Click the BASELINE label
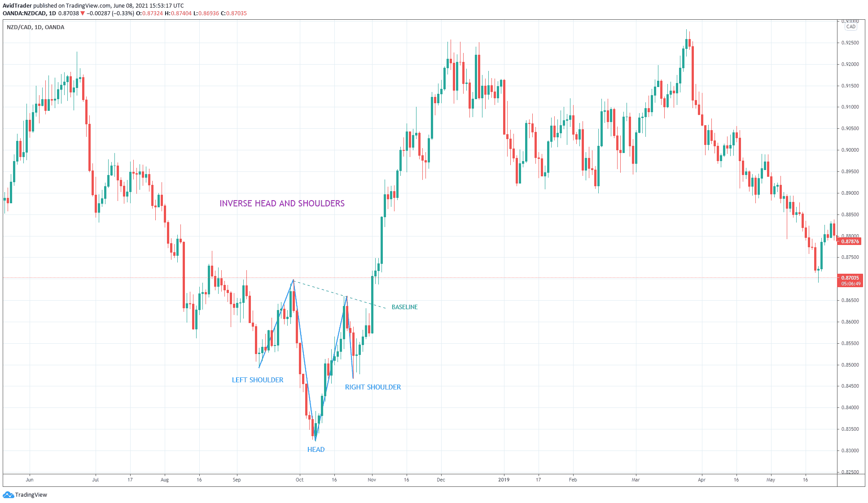868x503 pixels. tap(405, 307)
